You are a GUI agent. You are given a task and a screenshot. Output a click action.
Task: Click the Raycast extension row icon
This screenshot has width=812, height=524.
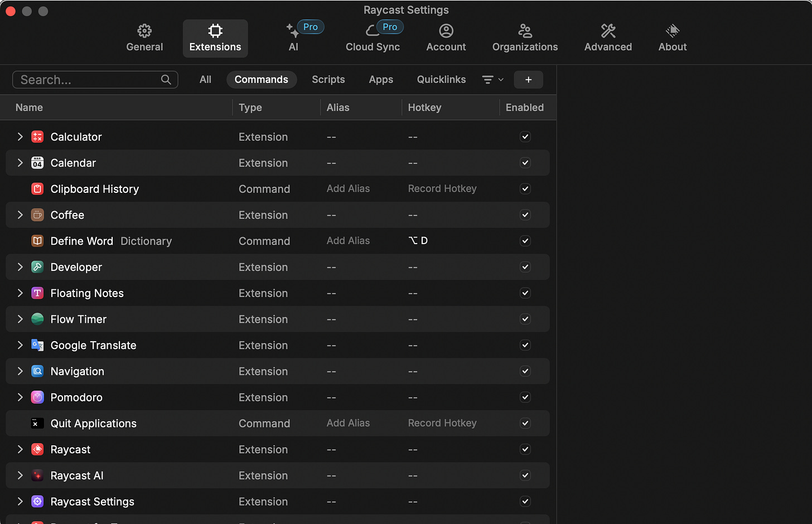click(x=37, y=449)
